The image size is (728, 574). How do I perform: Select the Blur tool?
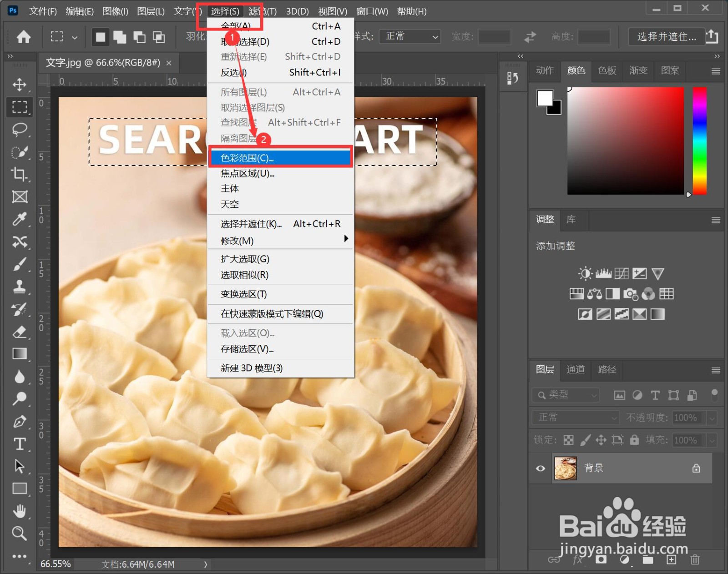tap(19, 377)
